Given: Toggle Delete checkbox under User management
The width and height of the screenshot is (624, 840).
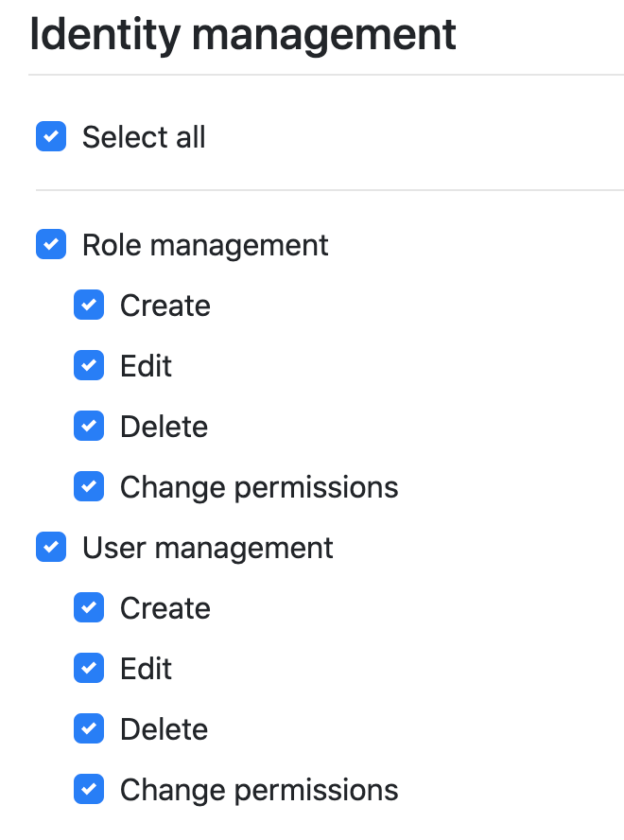Looking at the screenshot, I should pos(89,728).
